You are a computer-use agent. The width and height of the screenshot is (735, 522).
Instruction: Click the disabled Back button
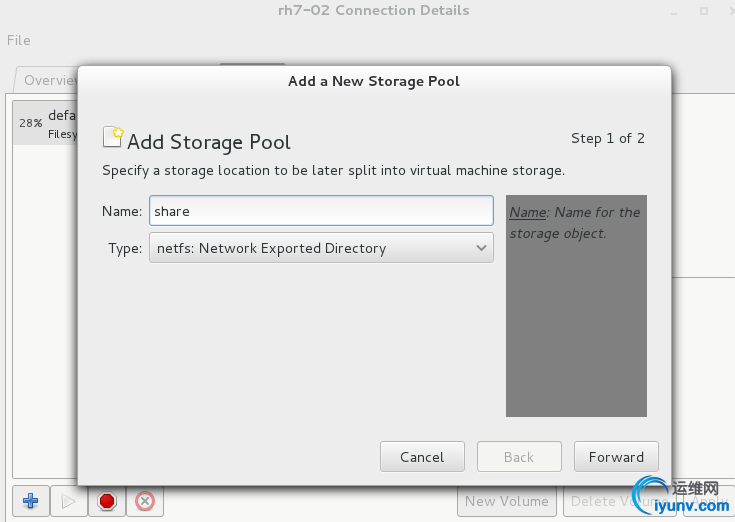[519, 457]
